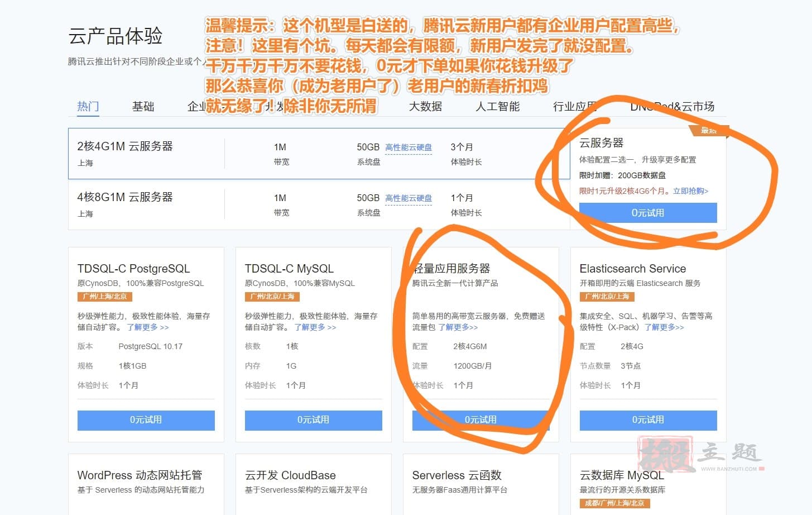This screenshot has width=812, height=515.
Task: Click the 云开发 CloudBase card title
Action: pos(290,475)
